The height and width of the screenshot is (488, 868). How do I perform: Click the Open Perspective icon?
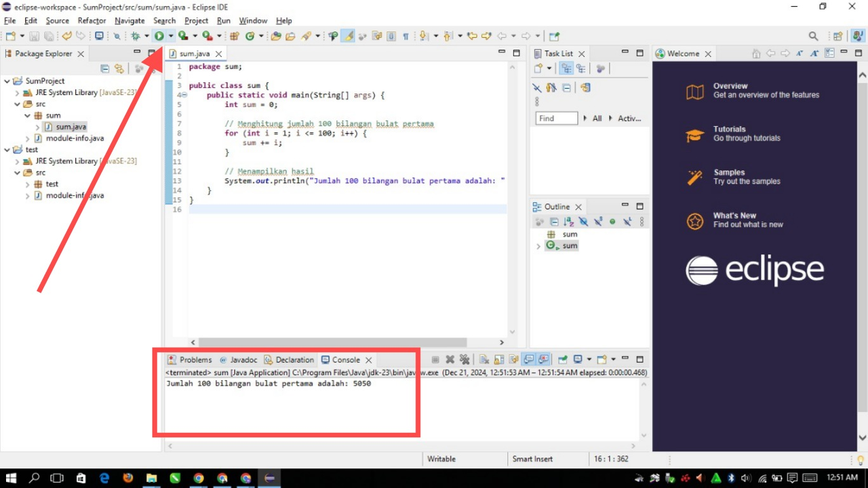(837, 36)
